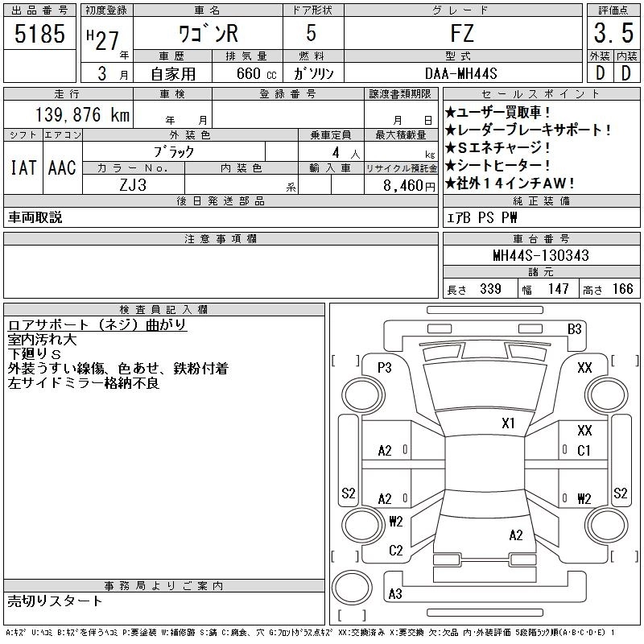Select the セールスポイント header
The width and height of the screenshot is (644, 644).
541,93
